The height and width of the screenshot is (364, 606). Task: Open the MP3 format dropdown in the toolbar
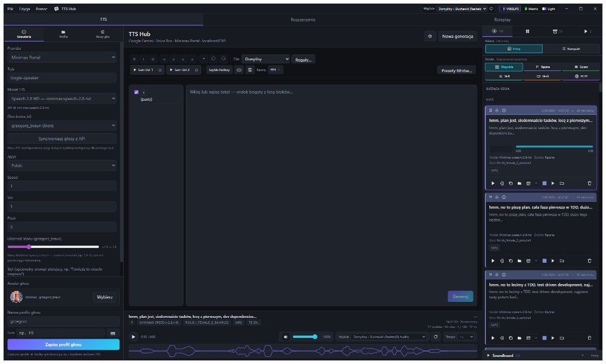275,70
